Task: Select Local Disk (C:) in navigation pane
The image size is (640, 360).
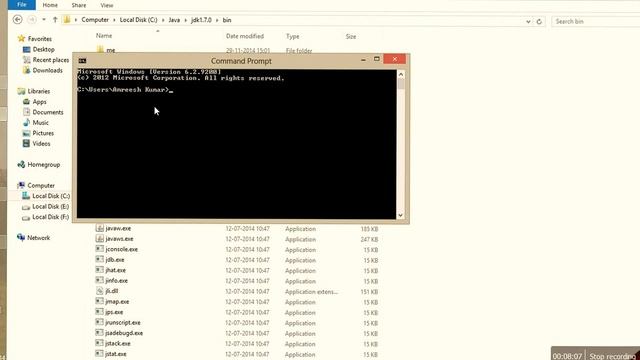Action: pos(51,196)
